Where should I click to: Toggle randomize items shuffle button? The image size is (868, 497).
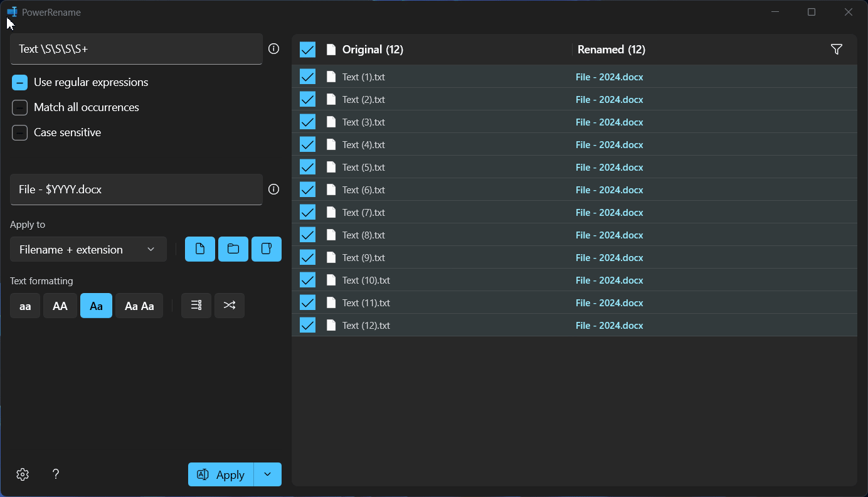pyautogui.click(x=230, y=306)
